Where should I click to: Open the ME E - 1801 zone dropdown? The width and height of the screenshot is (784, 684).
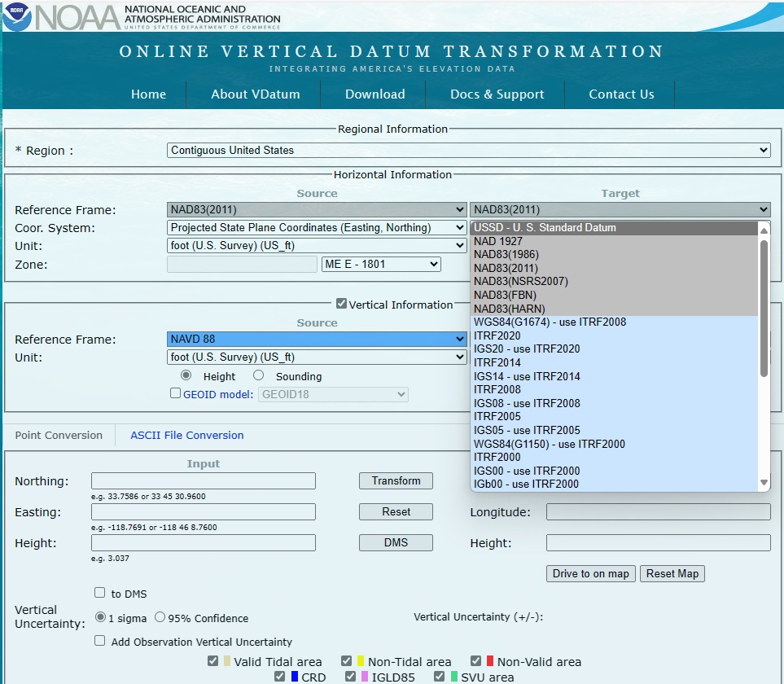click(x=381, y=264)
